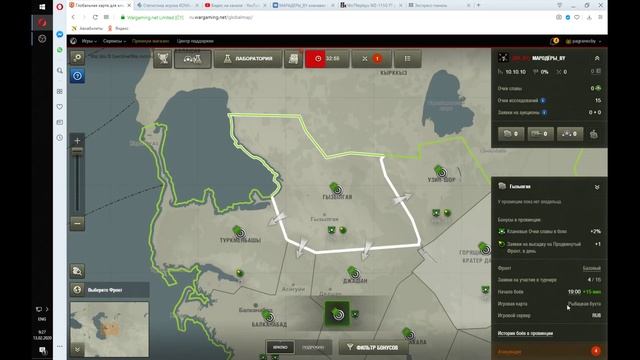The width and height of the screenshot is (640, 360).
Task: Open the Яндекс bookmark
Action: click(x=118, y=29)
